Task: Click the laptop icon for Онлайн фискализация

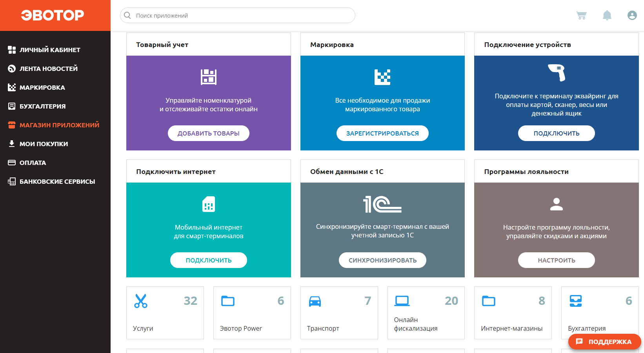Action: point(402,301)
